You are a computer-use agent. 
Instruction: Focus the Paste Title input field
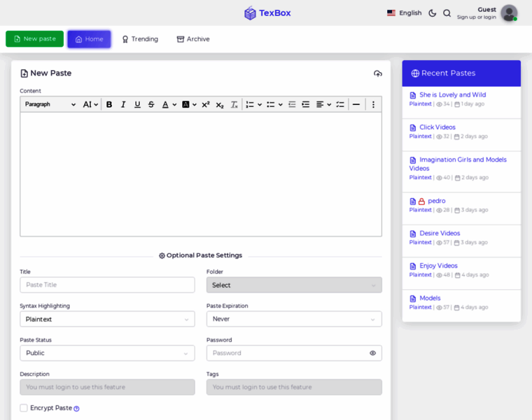pos(107,285)
